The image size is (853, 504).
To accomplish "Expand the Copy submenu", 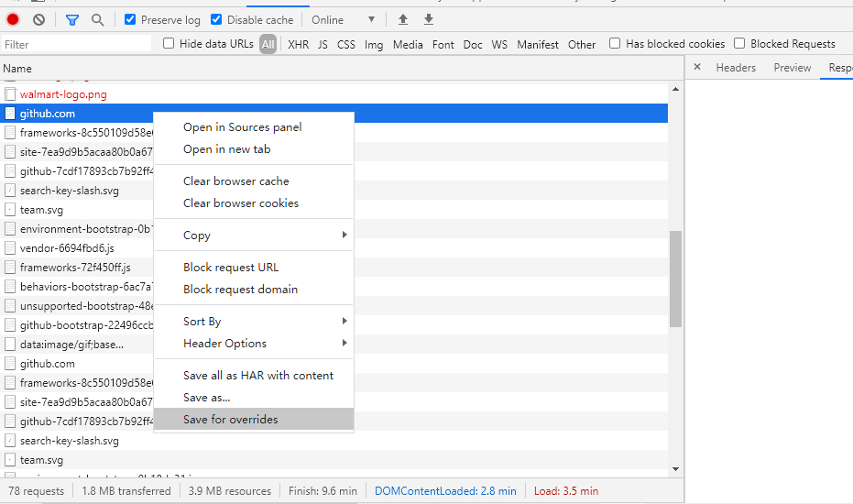I will (x=254, y=236).
